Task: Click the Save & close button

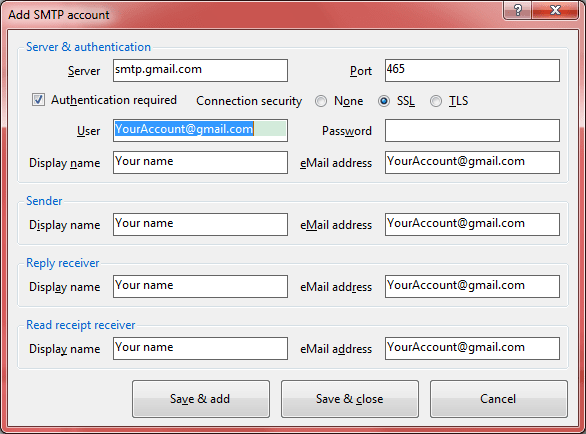Action: [350, 399]
